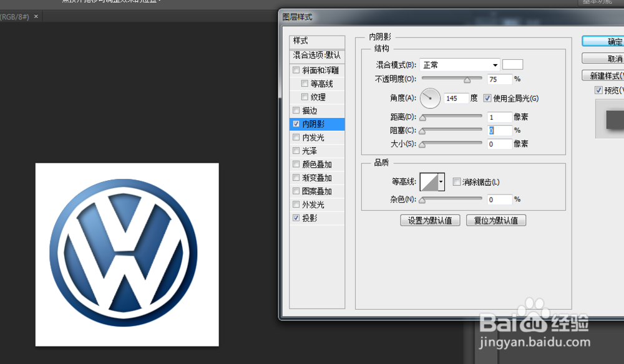Toggle the 预览 preview checkbox
This screenshot has height=364, width=624.
598,90
